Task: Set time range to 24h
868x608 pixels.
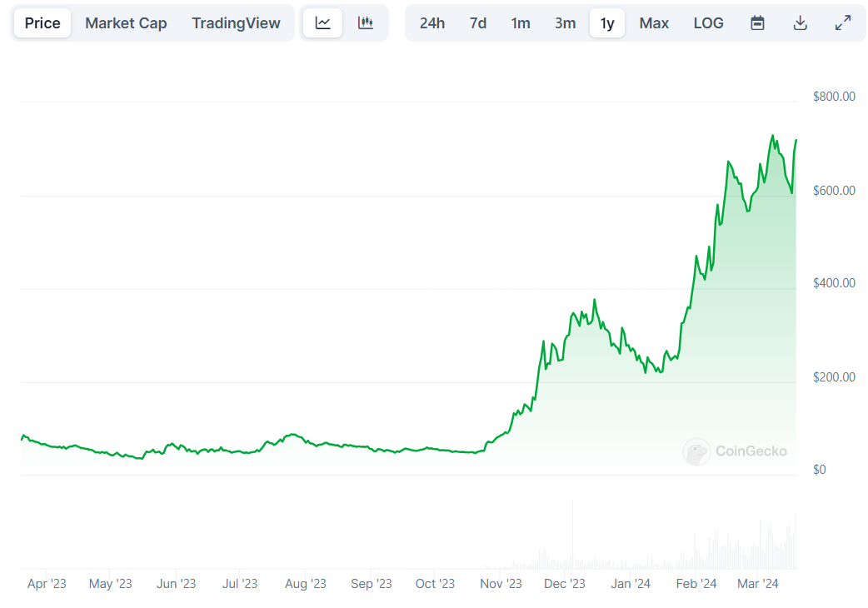Action: point(432,23)
